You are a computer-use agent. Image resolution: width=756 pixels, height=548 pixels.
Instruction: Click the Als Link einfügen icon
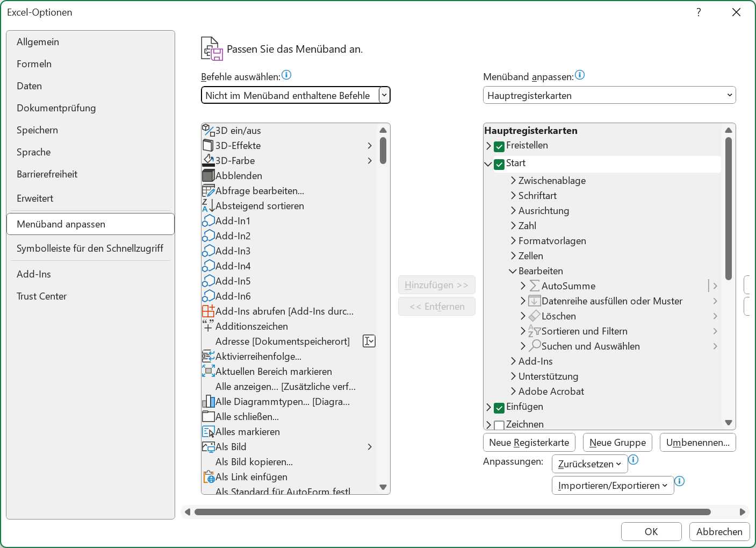(208, 476)
